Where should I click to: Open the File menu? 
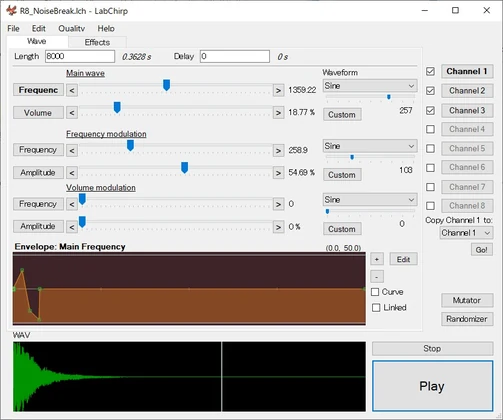13,29
